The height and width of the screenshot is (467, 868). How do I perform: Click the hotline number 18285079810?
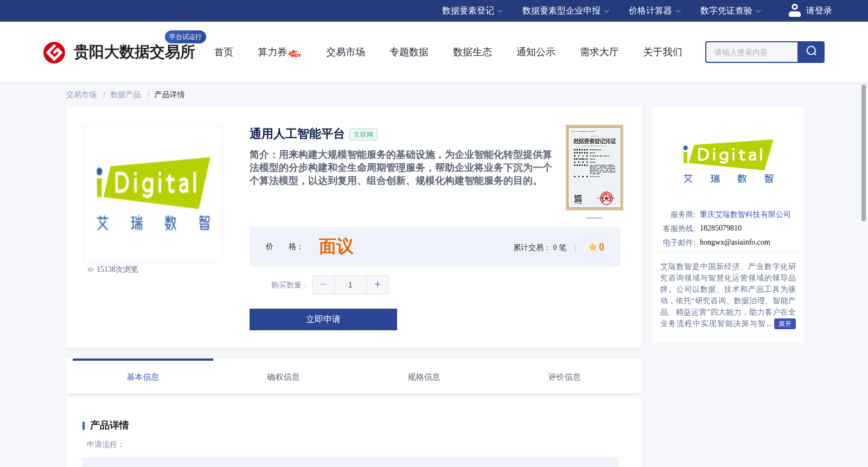click(720, 228)
